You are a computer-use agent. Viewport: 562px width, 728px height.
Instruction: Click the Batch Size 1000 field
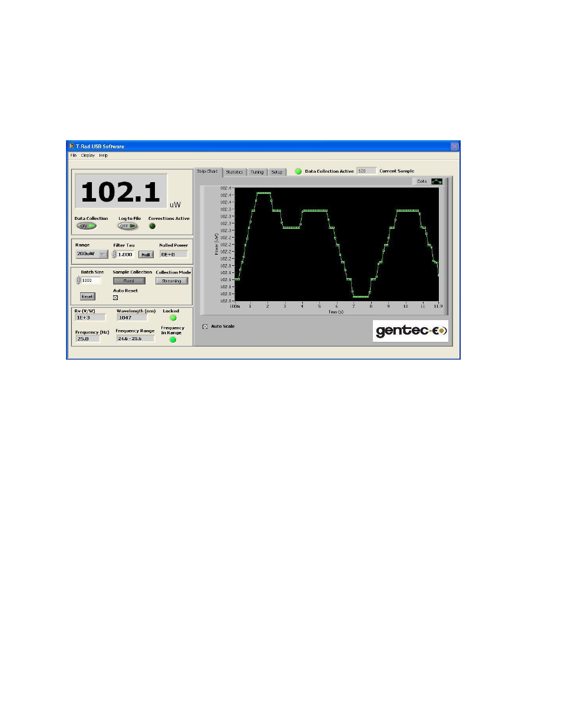click(91, 281)
